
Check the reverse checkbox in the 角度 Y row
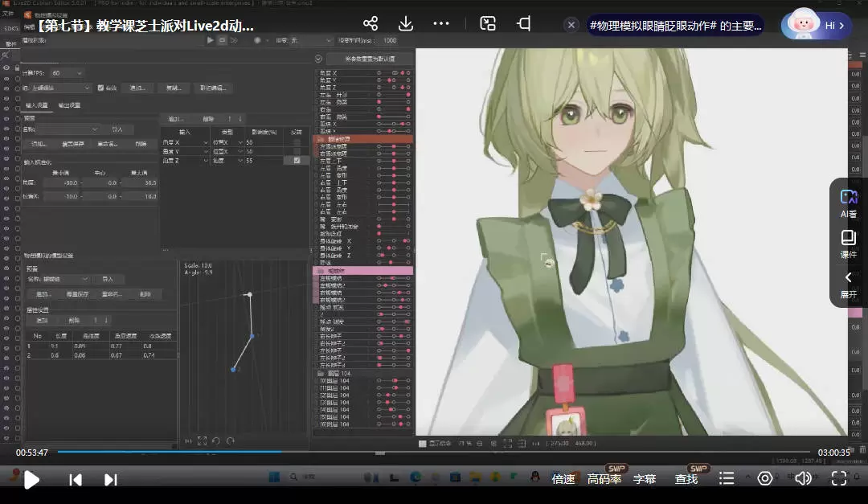click(x=297, y=151)
